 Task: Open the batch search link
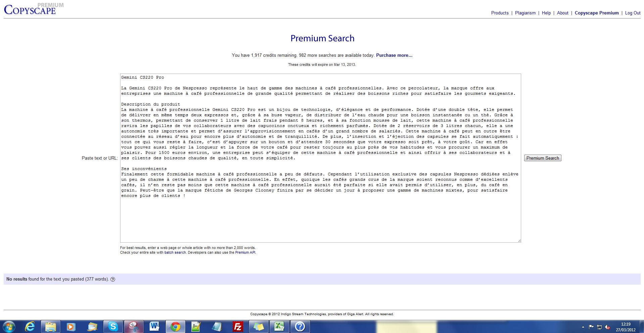pos(175,252)
